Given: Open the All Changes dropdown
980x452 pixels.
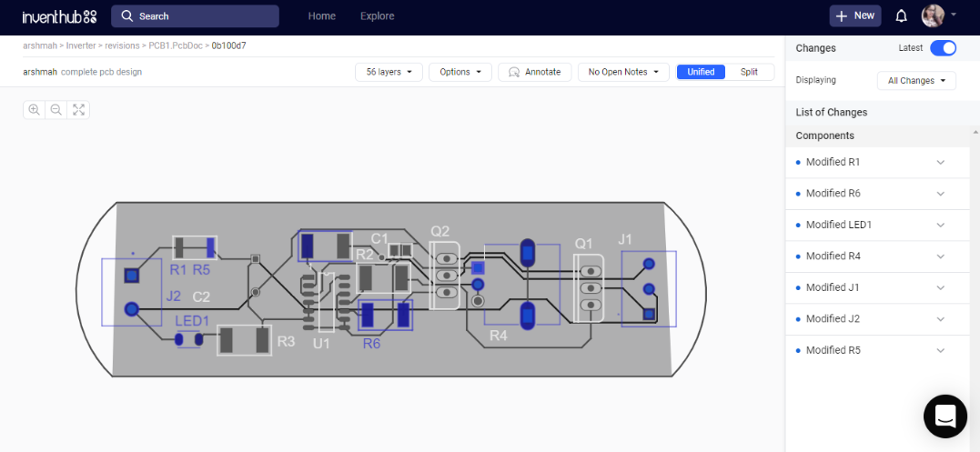Looking at the screenshot, I should [x=917, y=81].
